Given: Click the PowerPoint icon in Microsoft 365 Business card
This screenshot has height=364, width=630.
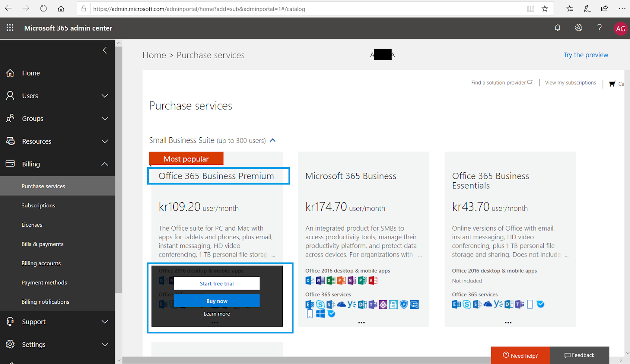Looking at the screenshot, I should [x=341, y=281].
